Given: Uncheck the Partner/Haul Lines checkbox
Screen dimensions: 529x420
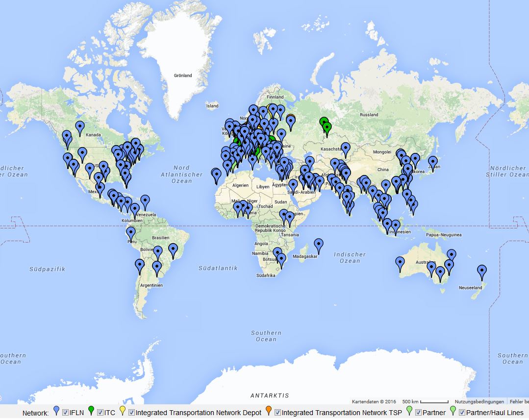Looking at the screenshot, I should point(462,412).
